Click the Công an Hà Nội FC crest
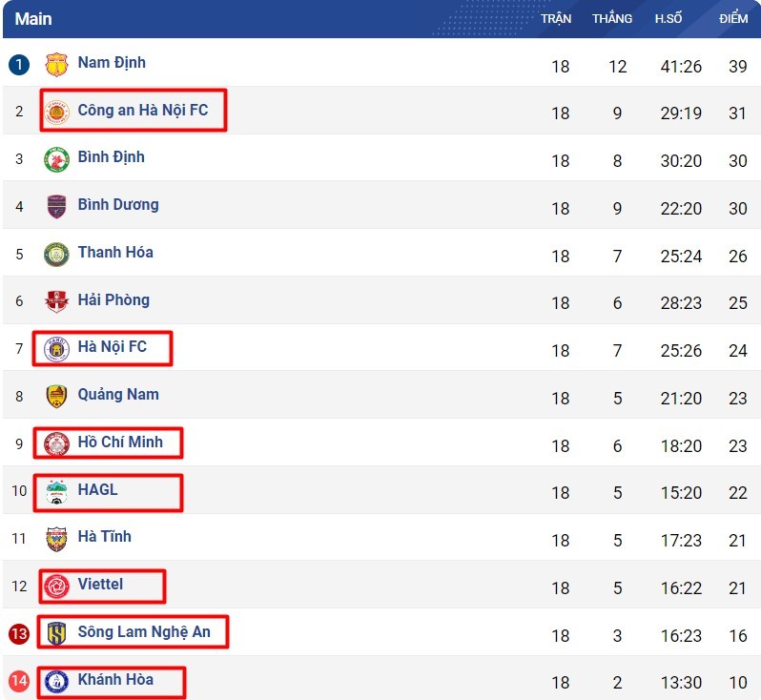The width and height of the screenshot is (761, 700). [57, 112]
